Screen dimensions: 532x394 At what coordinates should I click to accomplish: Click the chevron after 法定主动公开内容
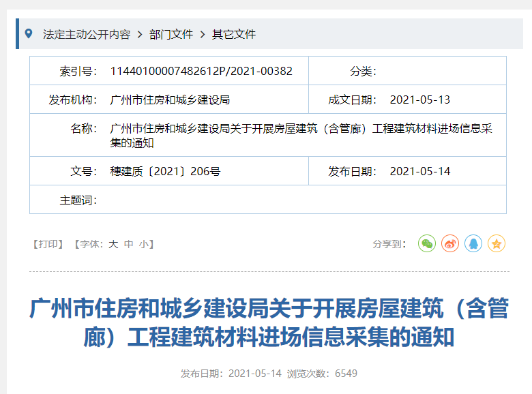pos(140,34)
